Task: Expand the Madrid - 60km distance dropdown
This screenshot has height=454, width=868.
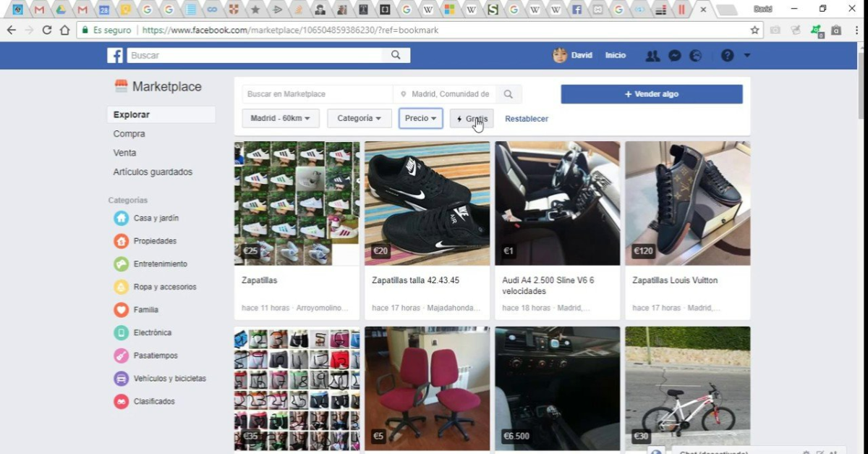Action: [x=280, y=119]
